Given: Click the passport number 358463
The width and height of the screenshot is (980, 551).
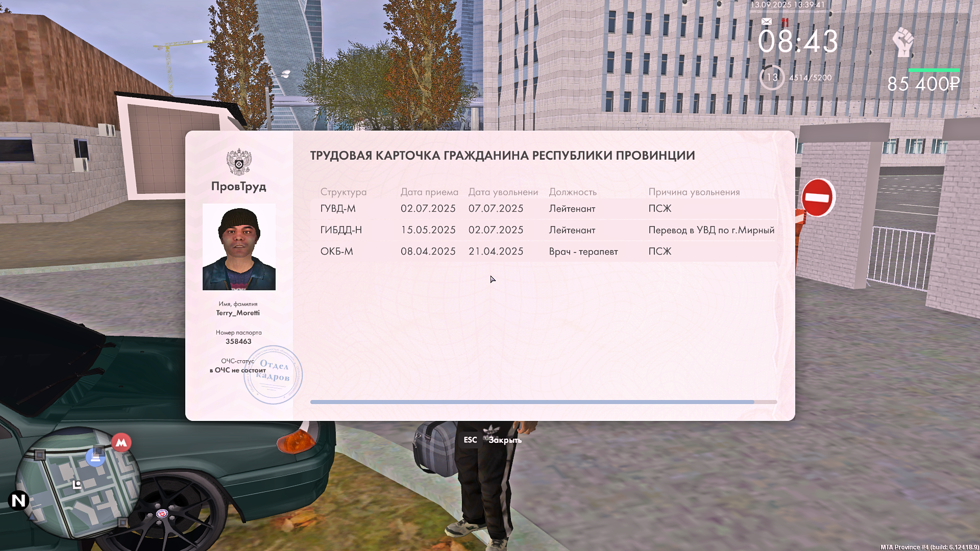Looking at the screenshot, I should (238, 341).
